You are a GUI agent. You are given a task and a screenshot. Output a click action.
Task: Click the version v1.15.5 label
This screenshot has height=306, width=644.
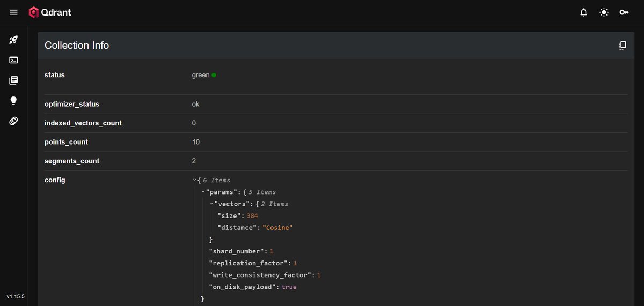click(16, 296)
